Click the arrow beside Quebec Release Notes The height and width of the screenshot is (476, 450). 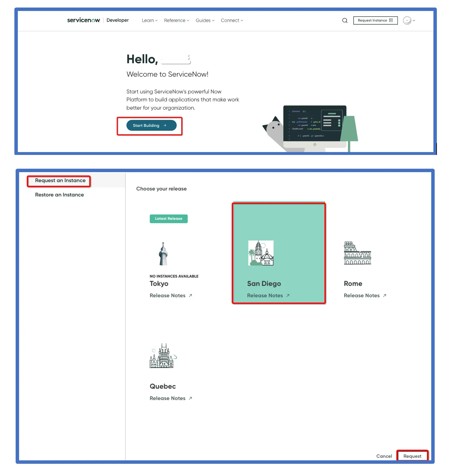(x=190, y=398)
